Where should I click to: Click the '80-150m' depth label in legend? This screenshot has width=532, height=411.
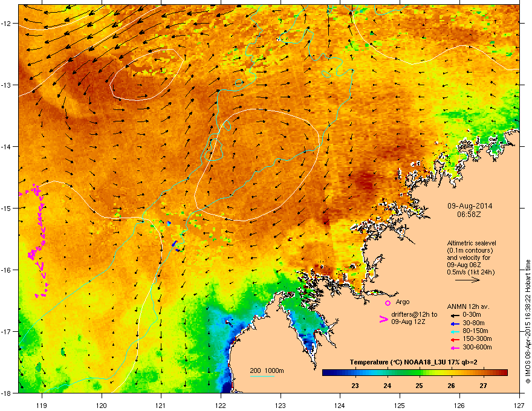click(475, 331)
